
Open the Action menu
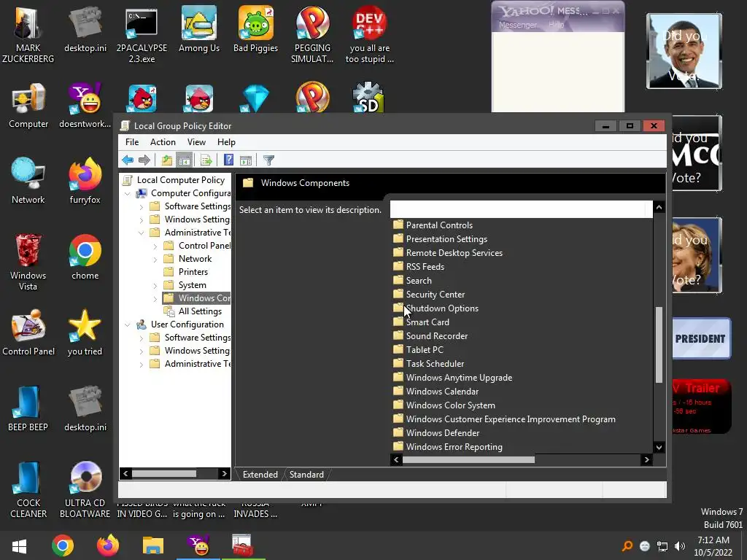(x=163, y=142)
